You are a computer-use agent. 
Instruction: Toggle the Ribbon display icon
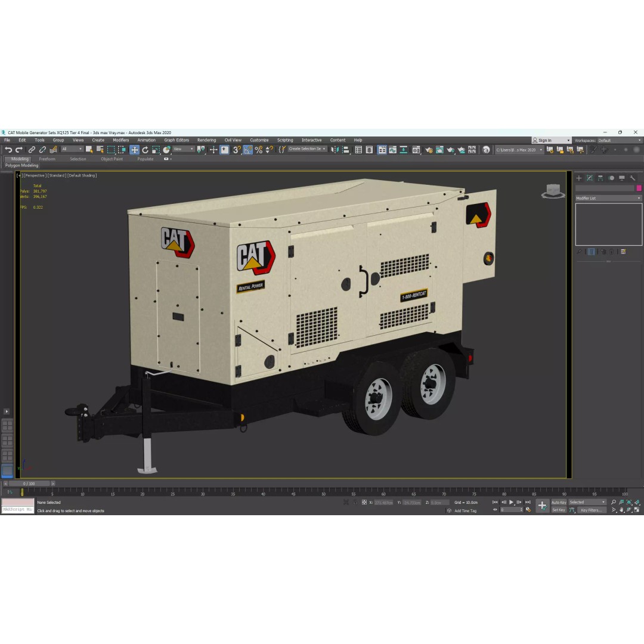tap(382, 150)
